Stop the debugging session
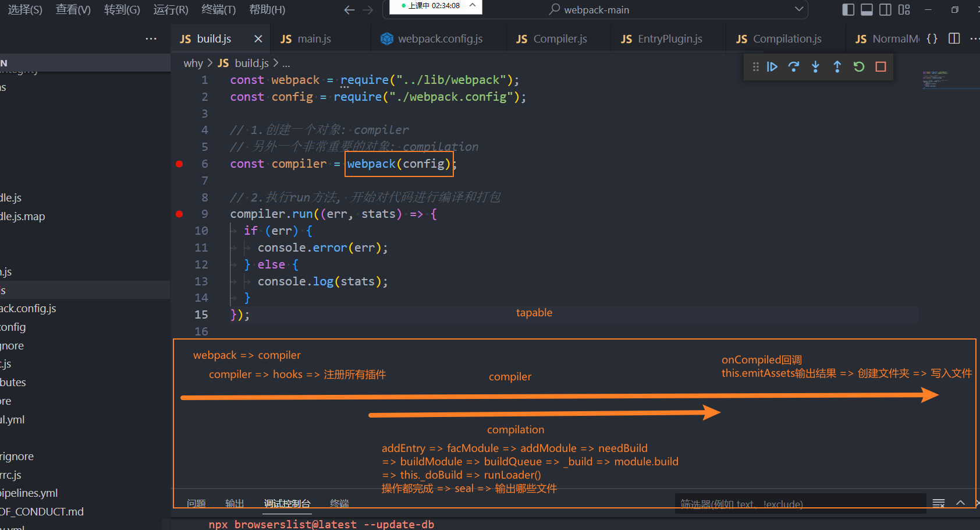 (x=880, y=67)
